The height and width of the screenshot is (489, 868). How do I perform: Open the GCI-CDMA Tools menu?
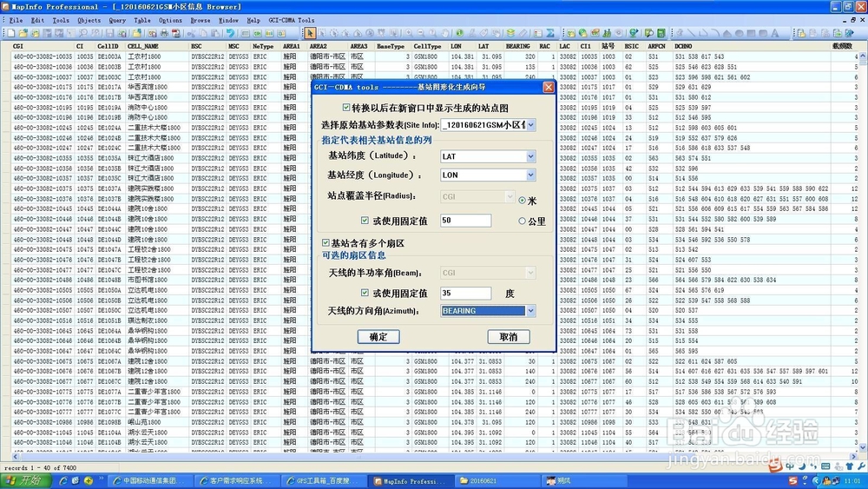(291, 20)
